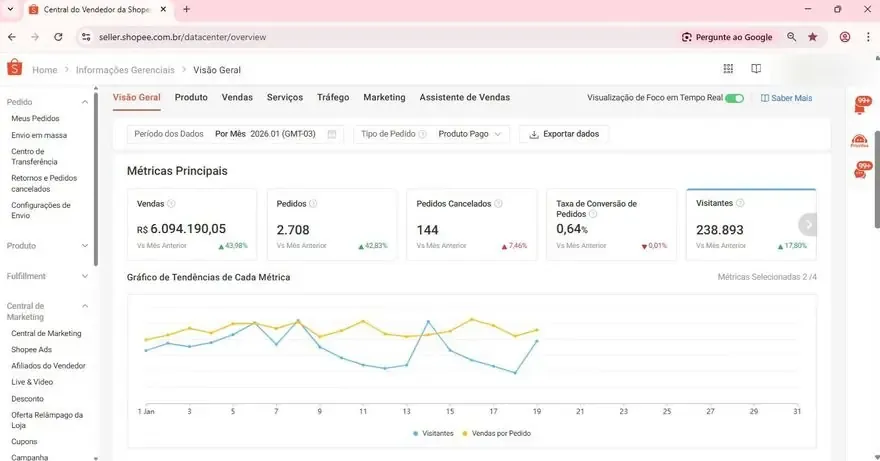Open Oferta Relâmpago da Loja in sidebar
This screenshot has width=880, height=461.
[x=47, y=420]
